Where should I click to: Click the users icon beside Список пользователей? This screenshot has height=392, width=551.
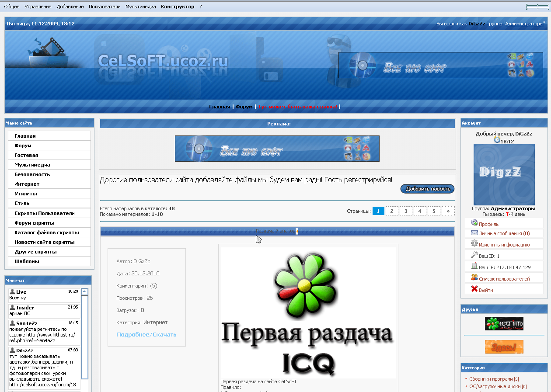474,278
